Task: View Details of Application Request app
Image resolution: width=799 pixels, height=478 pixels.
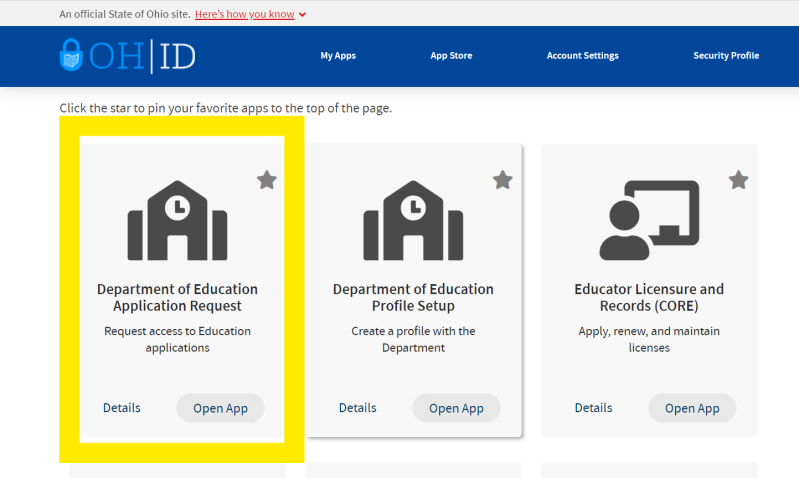Action: (122, 408)
